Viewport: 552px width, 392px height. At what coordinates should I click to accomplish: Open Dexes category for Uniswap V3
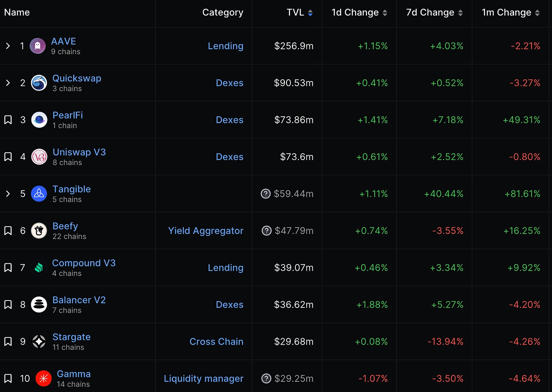pyautogui.click(x=230, y=157)
